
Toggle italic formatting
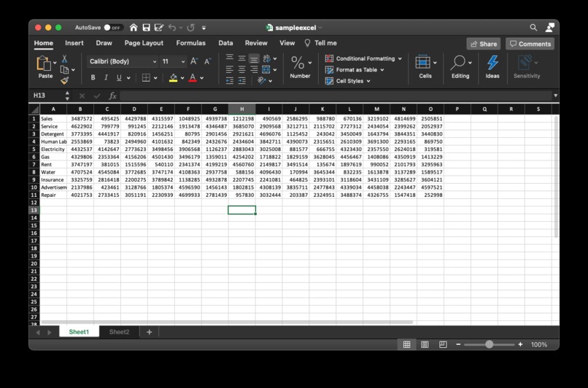[x=106, y=77]
